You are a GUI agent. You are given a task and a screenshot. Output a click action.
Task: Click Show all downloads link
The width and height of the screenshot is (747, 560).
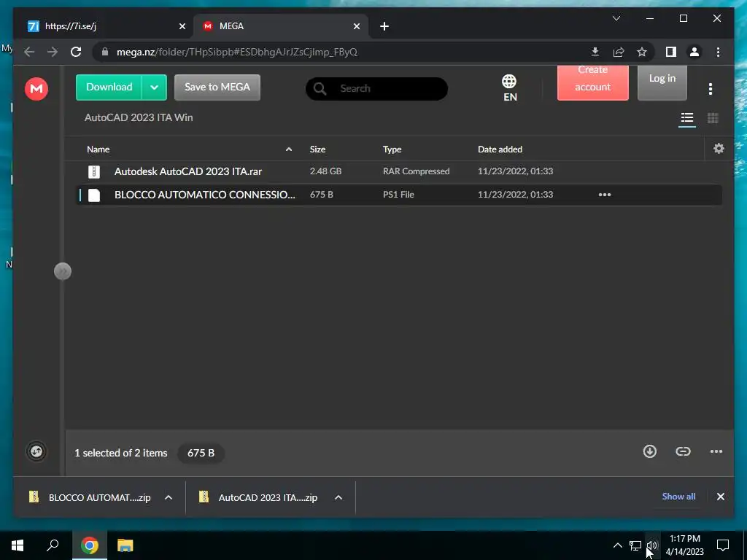678,497
